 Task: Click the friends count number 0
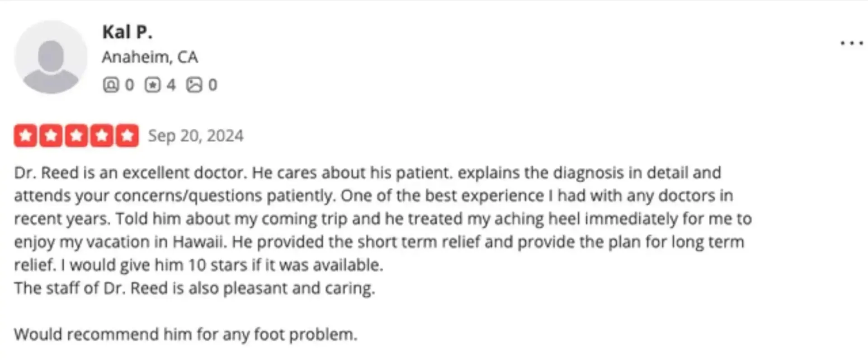[x=129, y=85]
